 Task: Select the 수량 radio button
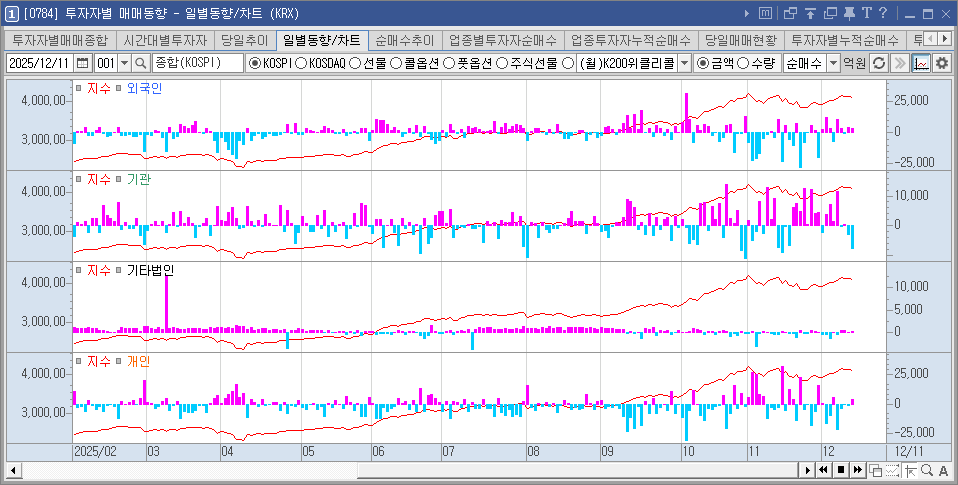click(744, 63)
